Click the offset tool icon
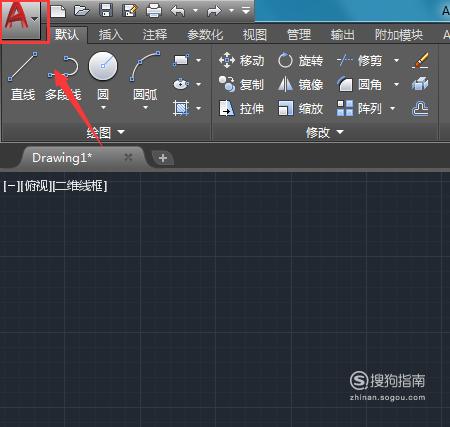Image resolution: width=450 pixels, height=427 pixels. click(x=420, y=109)
